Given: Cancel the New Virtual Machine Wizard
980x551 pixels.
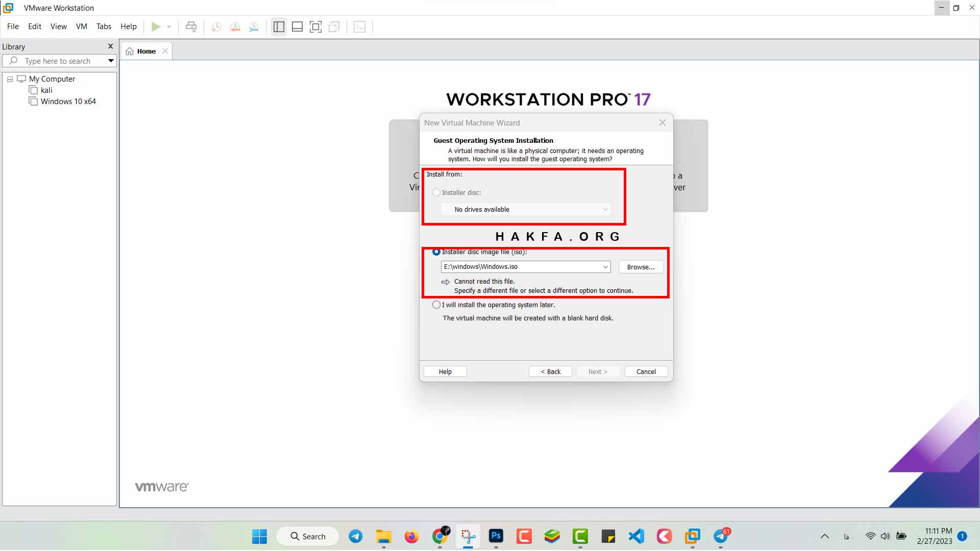Looking at the screenshot, I should coord(646,372).
